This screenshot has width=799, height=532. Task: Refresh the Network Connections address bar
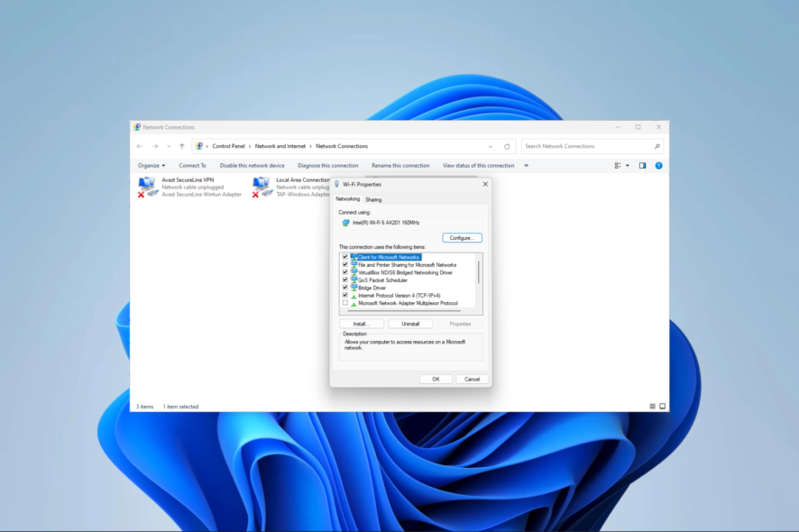tap(507, 147)
